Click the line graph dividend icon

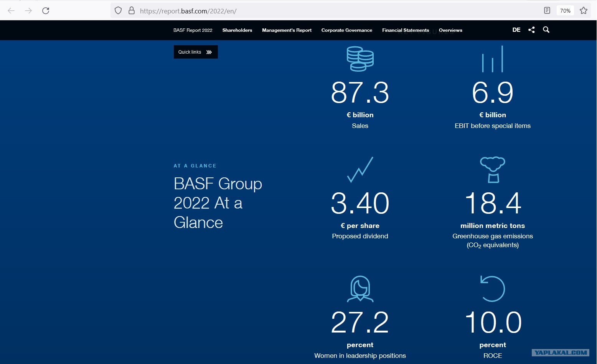tap(360, 169)
